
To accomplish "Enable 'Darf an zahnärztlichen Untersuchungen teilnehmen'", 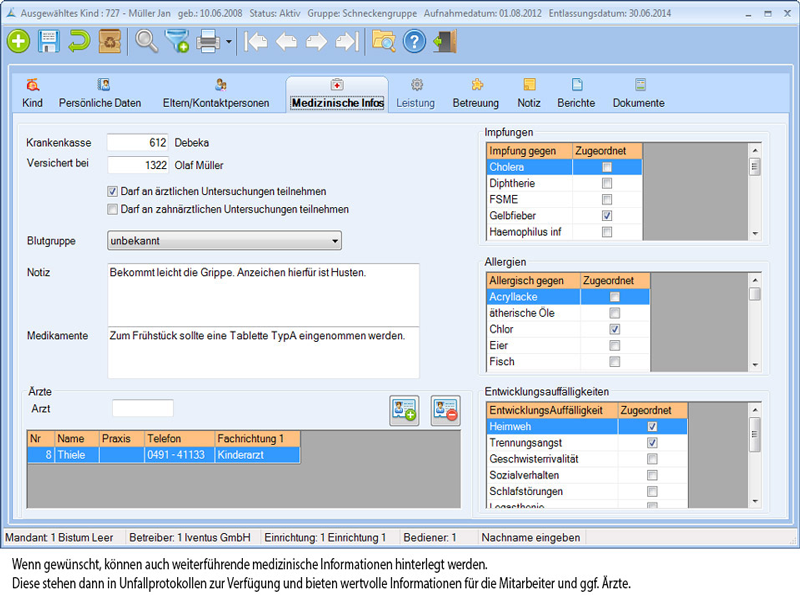I will point(113,209).
